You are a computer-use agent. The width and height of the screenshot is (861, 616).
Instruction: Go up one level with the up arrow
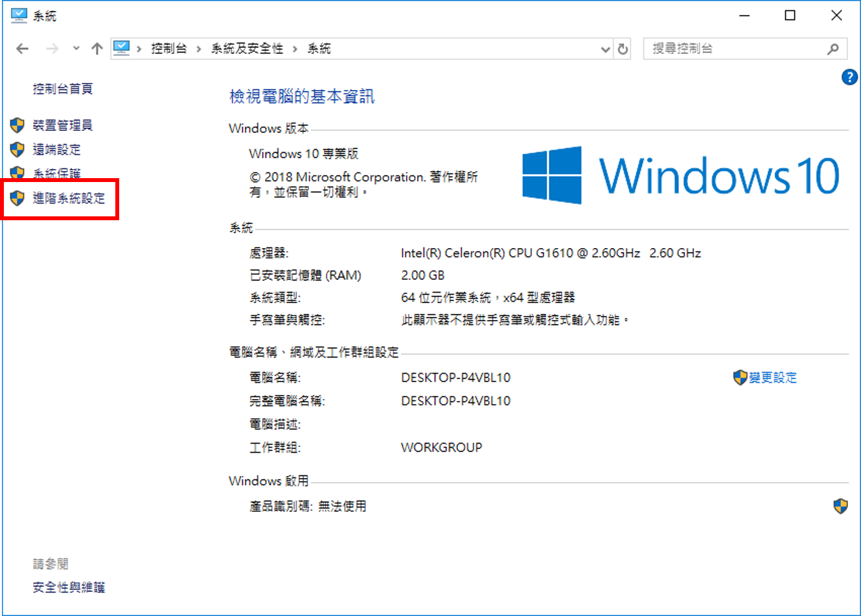point(97,49)
